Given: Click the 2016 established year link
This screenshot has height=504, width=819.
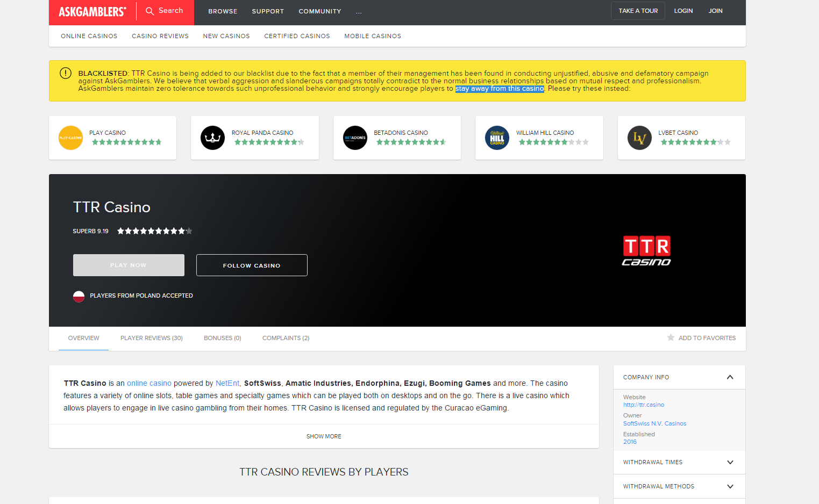Looking at the screenshot, I should 630,442.
